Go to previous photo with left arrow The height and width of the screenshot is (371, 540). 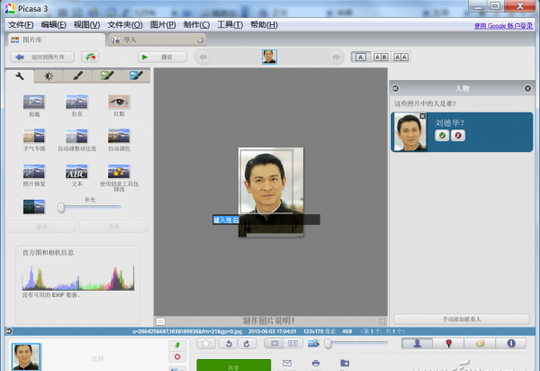pyautogui.click(x=203, y=57)
